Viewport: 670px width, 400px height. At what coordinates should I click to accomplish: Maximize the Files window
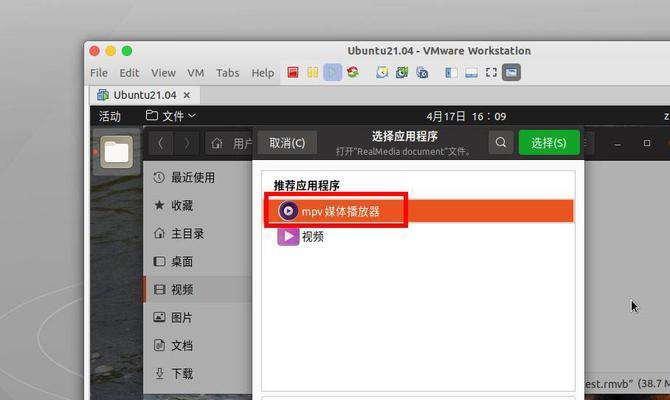(x=647, y=143)
